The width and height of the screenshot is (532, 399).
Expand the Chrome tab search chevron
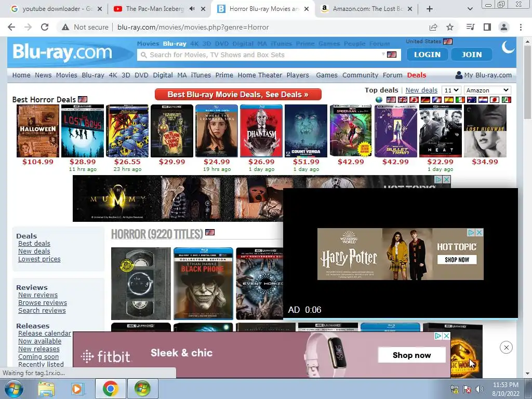pos(470,9)
